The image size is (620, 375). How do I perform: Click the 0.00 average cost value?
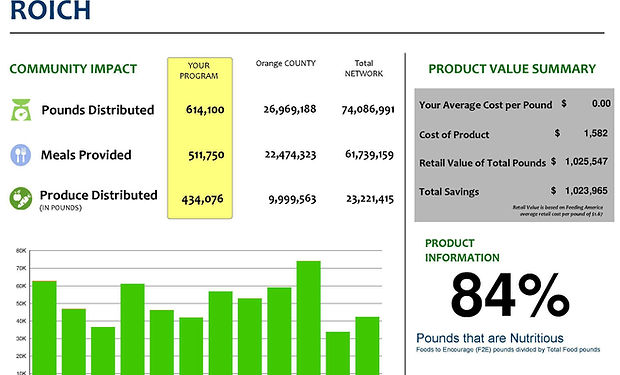(601, 104)
